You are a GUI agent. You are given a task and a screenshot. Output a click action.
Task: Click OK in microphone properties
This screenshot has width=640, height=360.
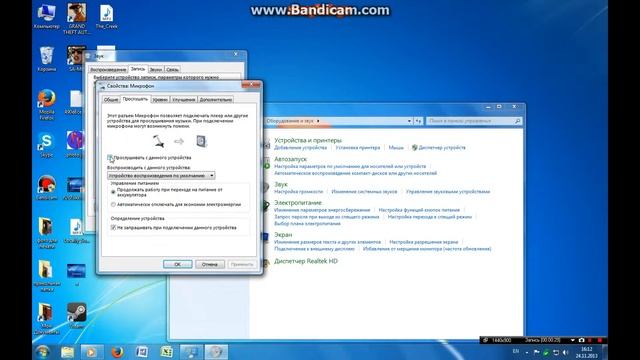(178, 264)
